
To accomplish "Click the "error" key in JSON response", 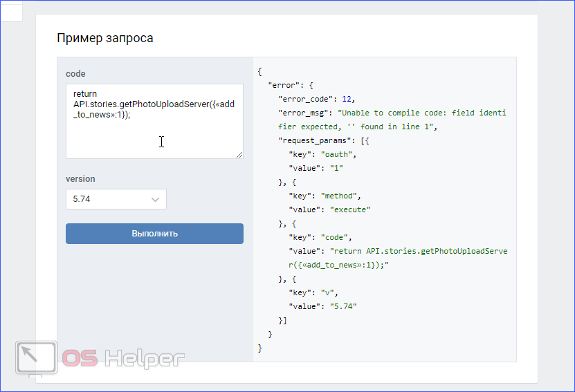I will tap(286, 85).
